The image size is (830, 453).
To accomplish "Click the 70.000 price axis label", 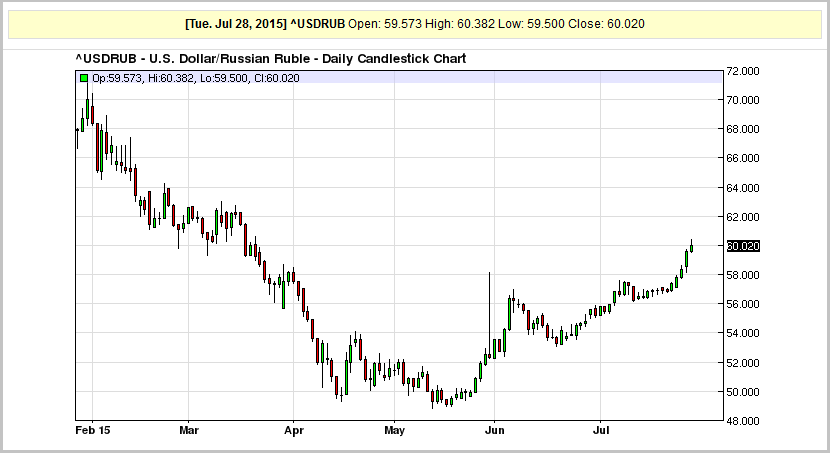I will [743, 100].
